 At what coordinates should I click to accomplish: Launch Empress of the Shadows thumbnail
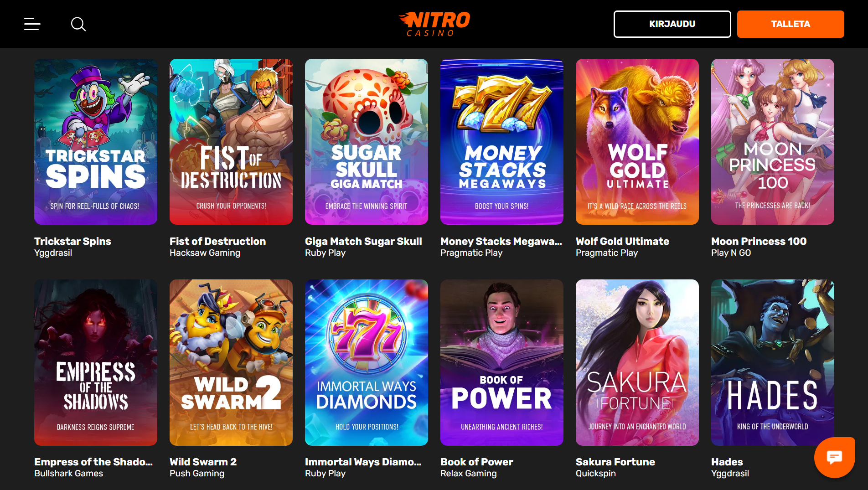pos(96,362)
